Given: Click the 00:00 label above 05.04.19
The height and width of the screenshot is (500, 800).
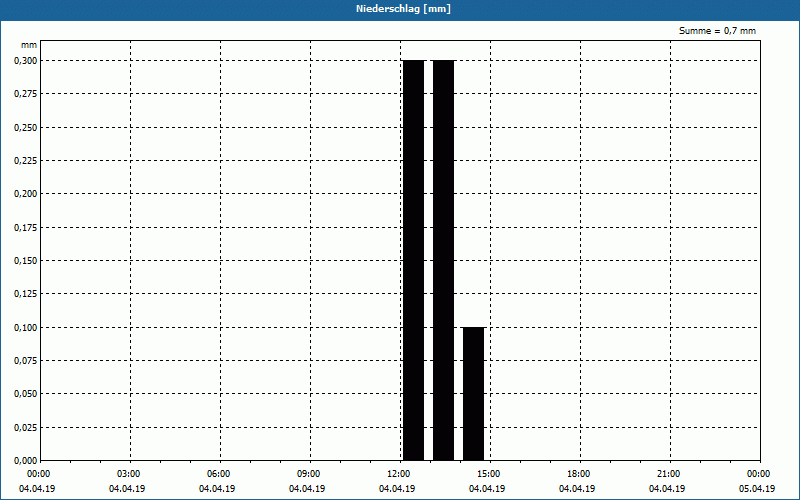Looking at the screenshot, I should [x=759, y=474].
